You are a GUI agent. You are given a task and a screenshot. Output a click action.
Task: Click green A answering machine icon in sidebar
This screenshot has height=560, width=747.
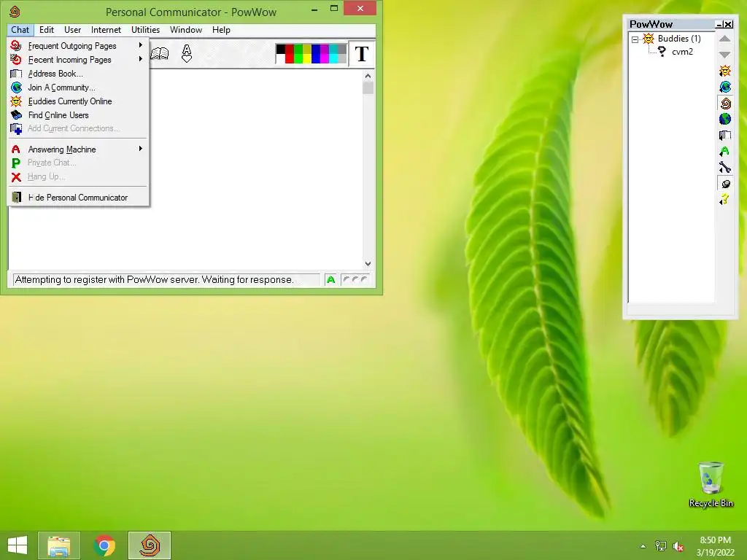tap(724, 152)
